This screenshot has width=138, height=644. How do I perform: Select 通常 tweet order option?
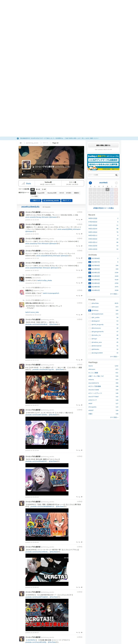tap(33, 190)
